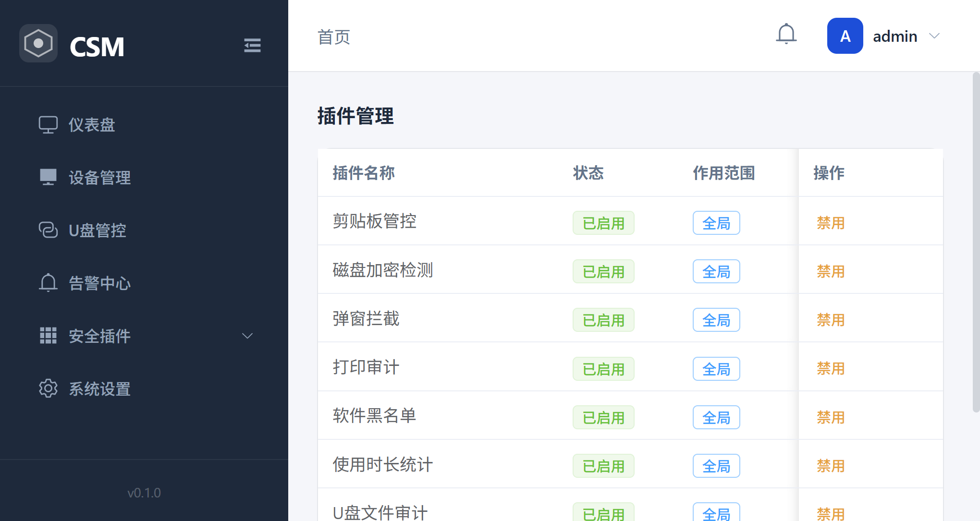Image resolution: width=980 pixels, height=521 pixels.
Task: Click the link icon beside U盘管控
Action: (x=48, y=230)
